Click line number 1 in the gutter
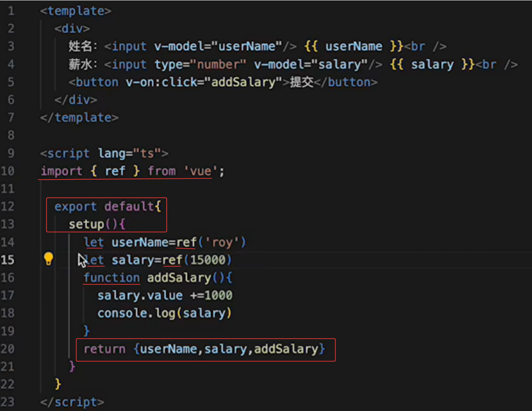The height and width of the screenshot is (411, 532). 11,11
